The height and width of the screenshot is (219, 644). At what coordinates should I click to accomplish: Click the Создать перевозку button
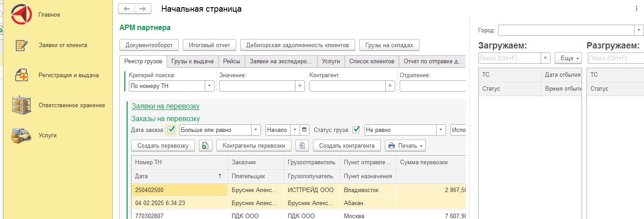point(163,145)
